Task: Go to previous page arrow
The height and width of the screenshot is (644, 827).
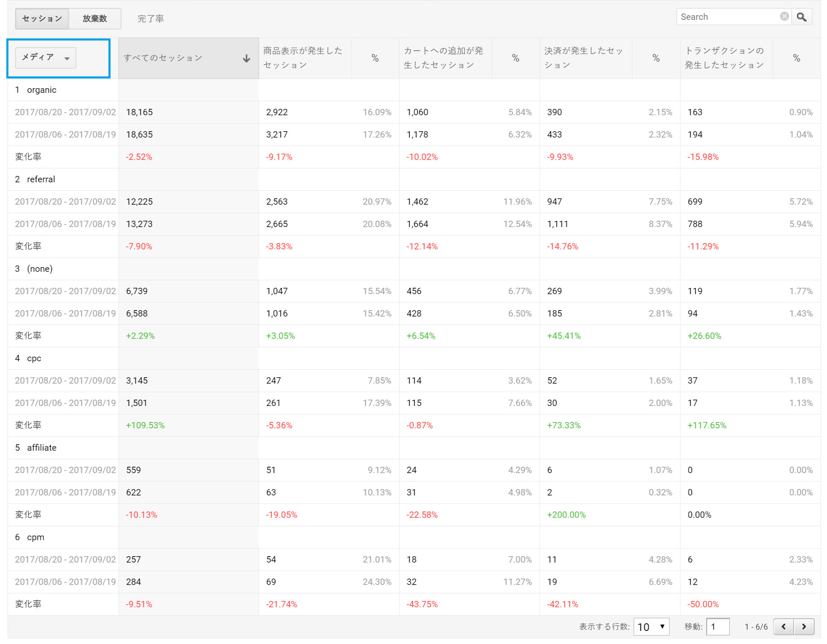Action: (784, 627)
